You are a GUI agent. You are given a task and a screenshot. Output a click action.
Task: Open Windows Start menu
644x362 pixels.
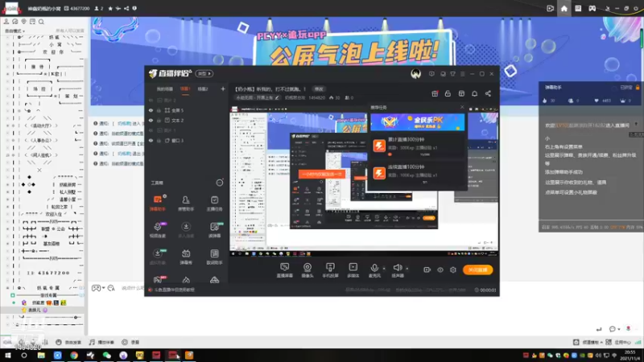pos(8,355)
